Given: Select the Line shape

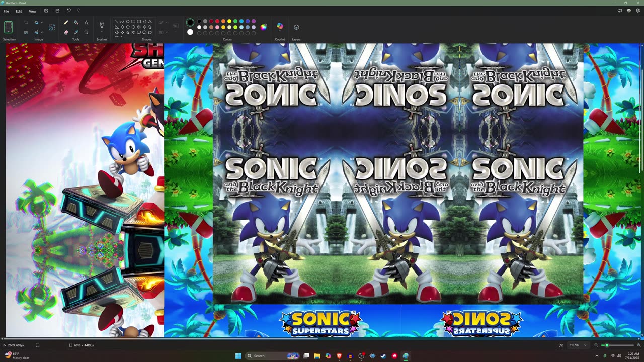Looking at the screenshot, I should tap(117, 22).
